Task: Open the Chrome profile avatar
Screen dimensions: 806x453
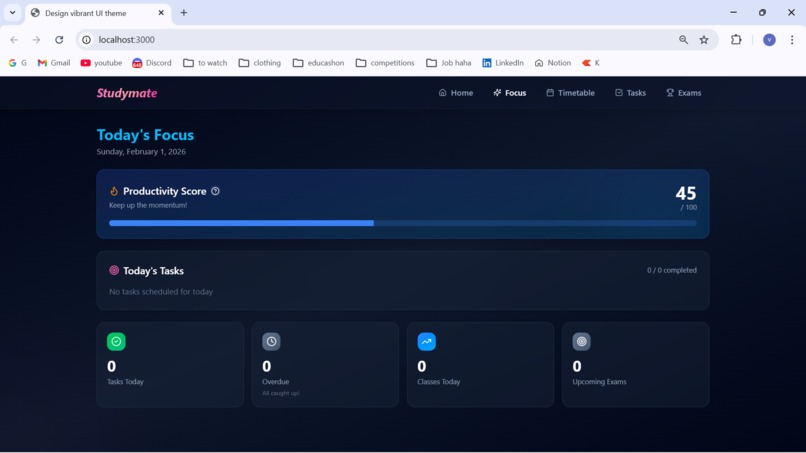Action: 769,40
